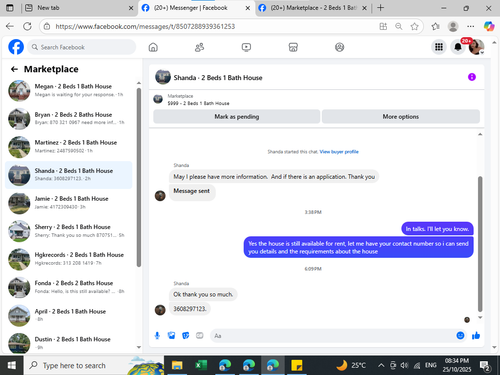Open the Marketplace icon in top navigation
This screenshot has height=375, width=500.
click(x=293, y=47)
